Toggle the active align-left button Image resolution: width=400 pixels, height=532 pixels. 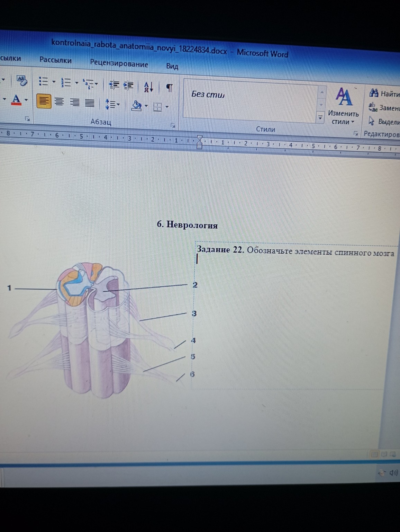(x=44, y=101)
